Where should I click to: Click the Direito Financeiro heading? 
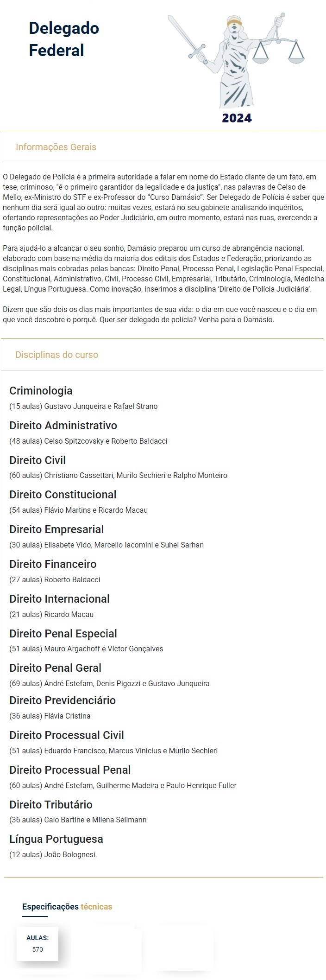(x=53, y=564)
